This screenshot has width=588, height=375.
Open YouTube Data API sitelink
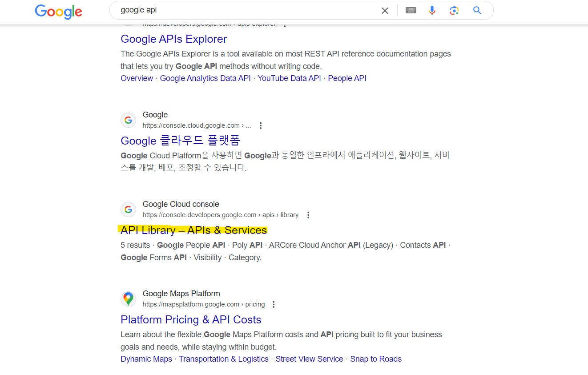(289, 78)
